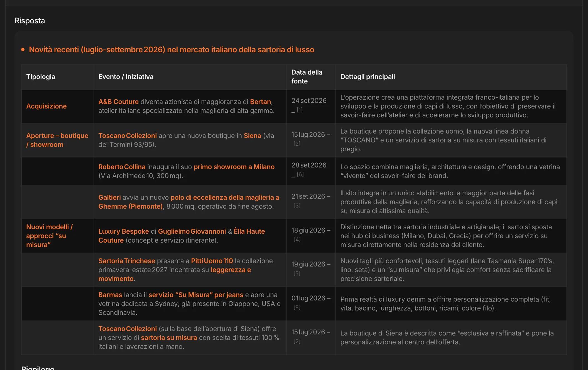
Task: Open citation [3] for the Galtieri row
Action: 297,206
